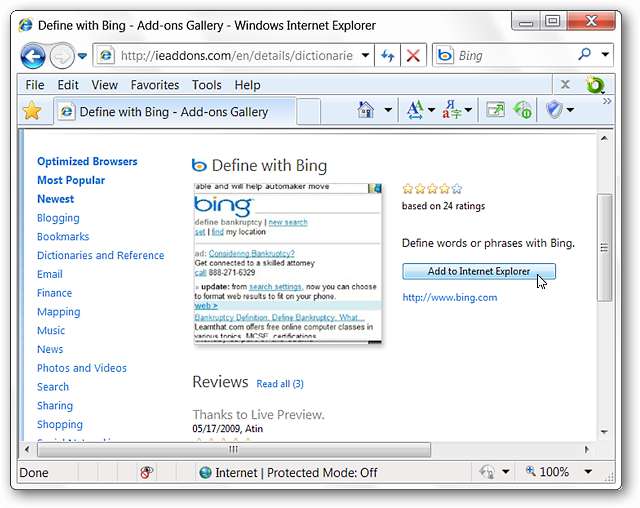Open the http://www.bing.com link
Screen dimensions: 640x508
[449, 297]
